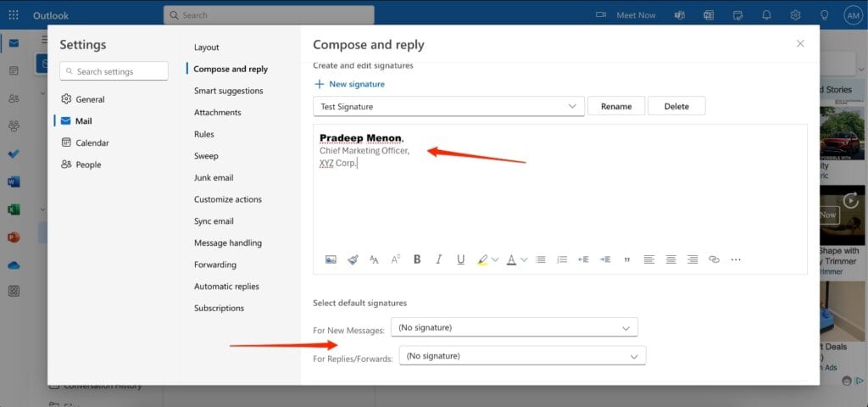Open Sweep settings
Screen dimensions: 868x407
coord(206,156)
